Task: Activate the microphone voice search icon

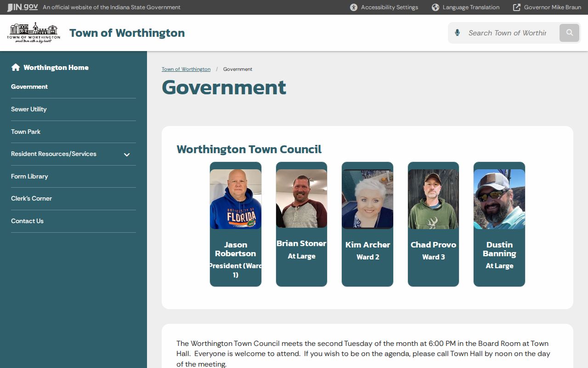Action: pos(457,33)
